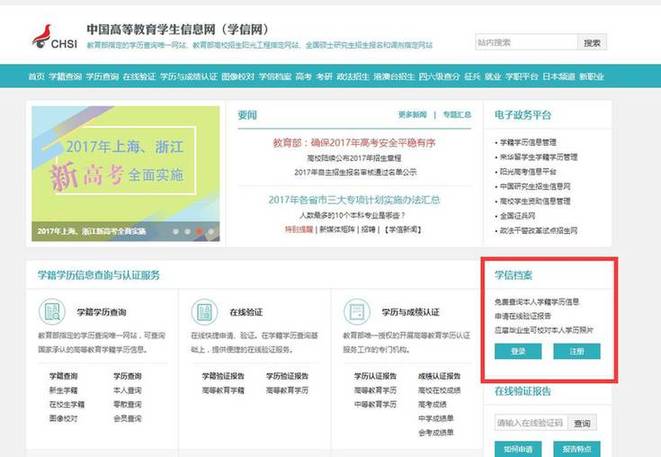
Task: Open the 学籍学历查询 card icon
Action: click(52, 312)
